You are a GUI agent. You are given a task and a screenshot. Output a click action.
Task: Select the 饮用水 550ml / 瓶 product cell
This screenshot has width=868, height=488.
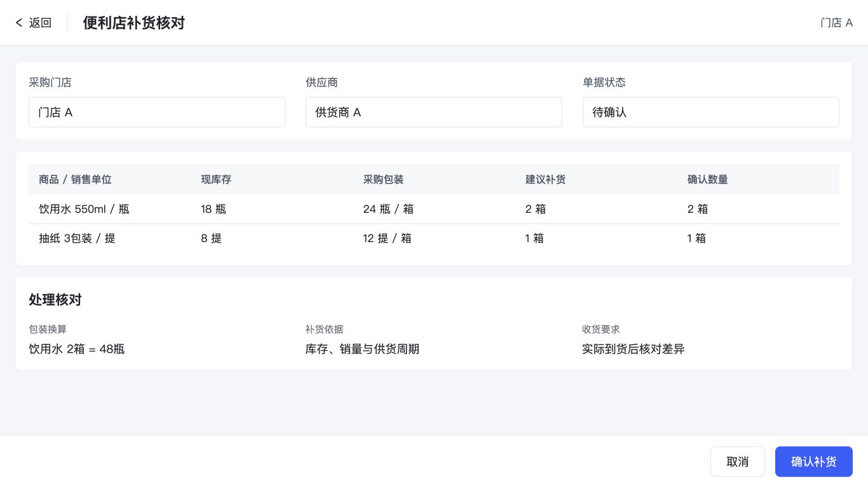[84, 209]
